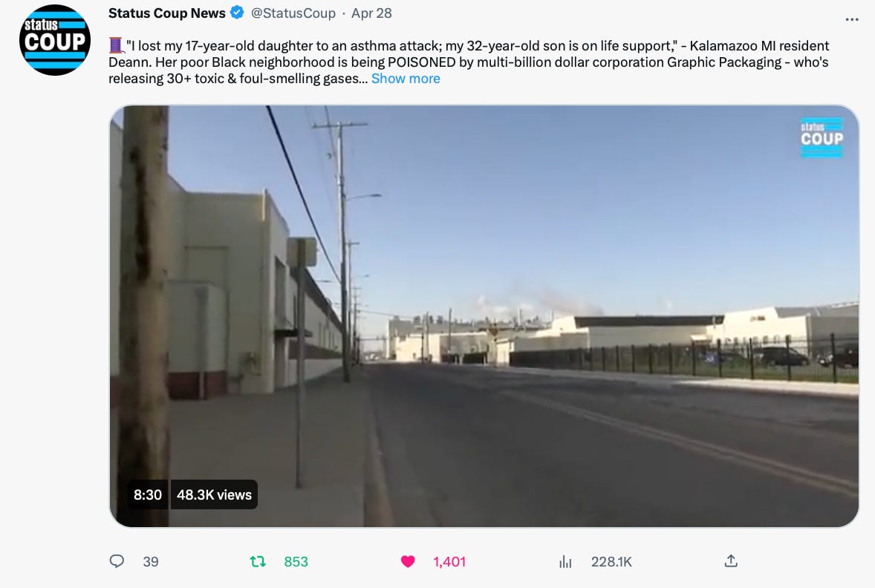This screenshot has width=875, height=588.
Task: Click the Status Coup watermark in video
Action: 822,137
